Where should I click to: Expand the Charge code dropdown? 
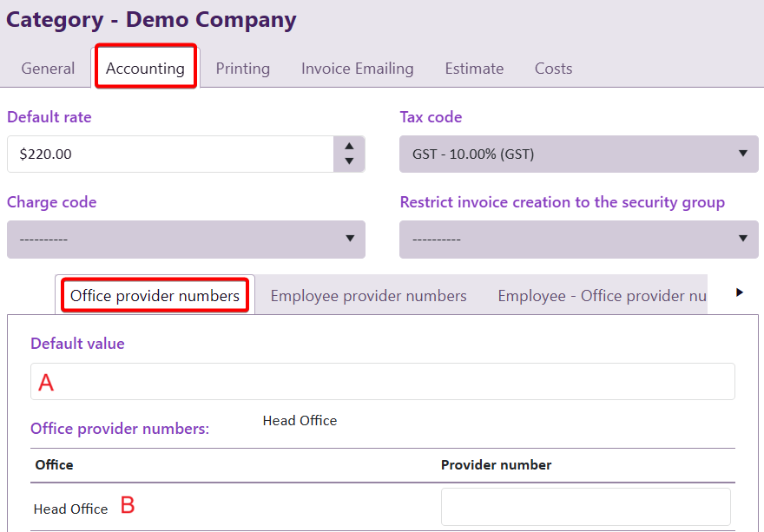[x=186, y=240]
